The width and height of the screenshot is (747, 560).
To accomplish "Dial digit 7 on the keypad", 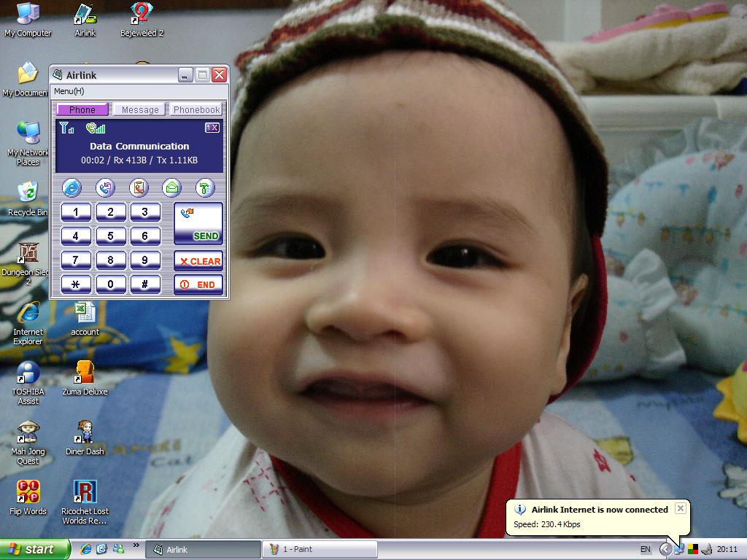I will (76, 260).
